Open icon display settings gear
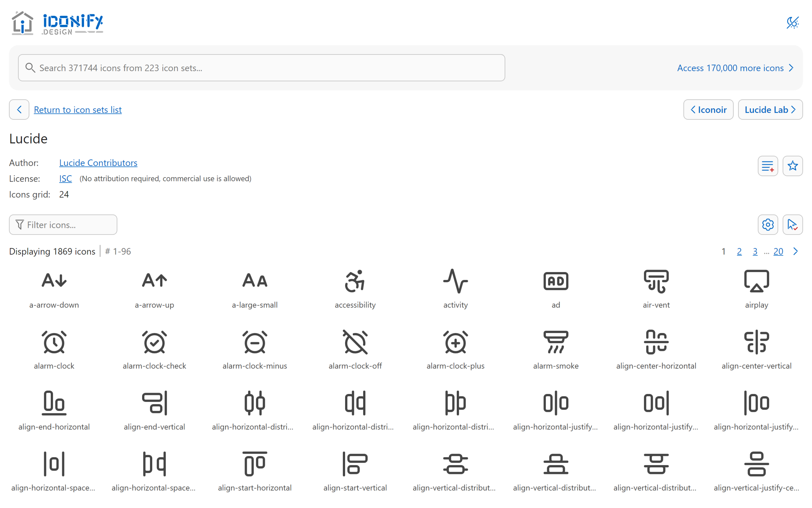 pos(768,224)
